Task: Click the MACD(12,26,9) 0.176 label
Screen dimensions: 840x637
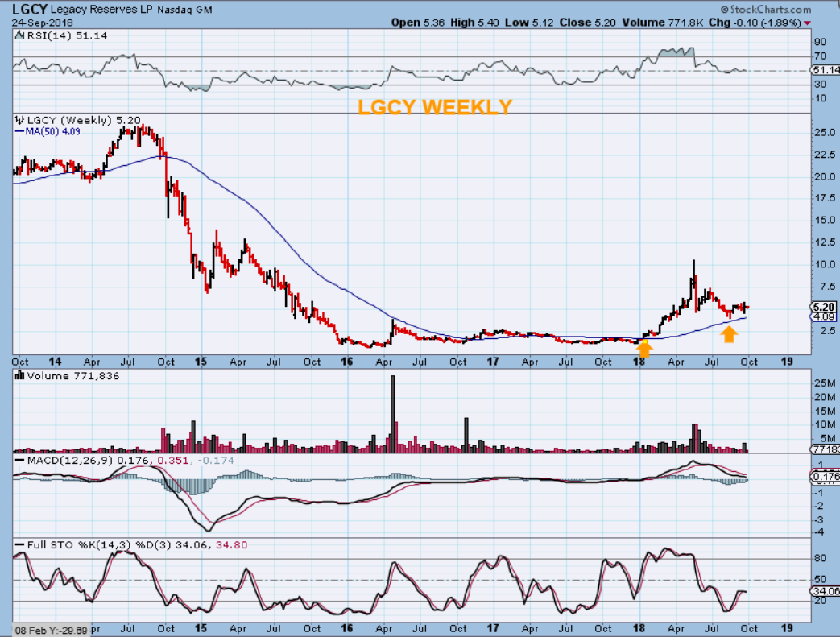Action: pyautogui.click(x=88, y=460)
